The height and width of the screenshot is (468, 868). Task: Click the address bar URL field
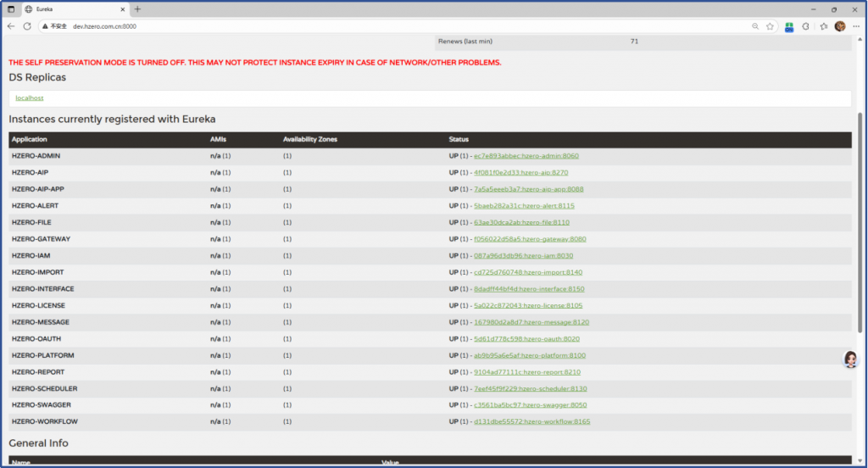point(339,26)
